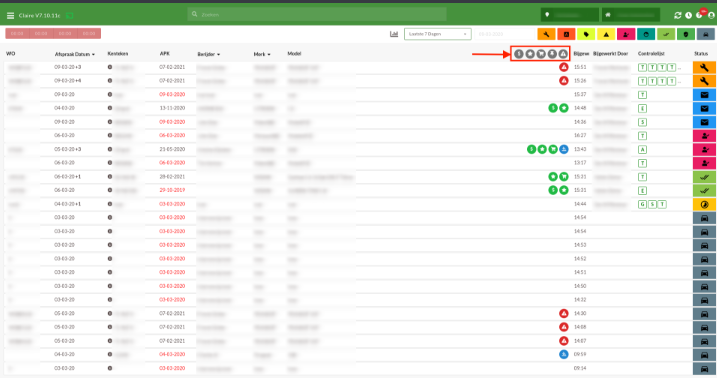Click red warning icon on 15:26 row
717x378 pixels.
coord(564,81)
